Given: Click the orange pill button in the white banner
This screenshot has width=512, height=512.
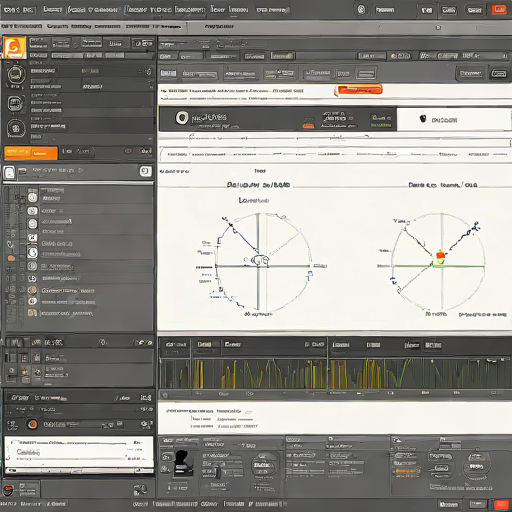Looking at the screenshot, I should pos(359,90).
